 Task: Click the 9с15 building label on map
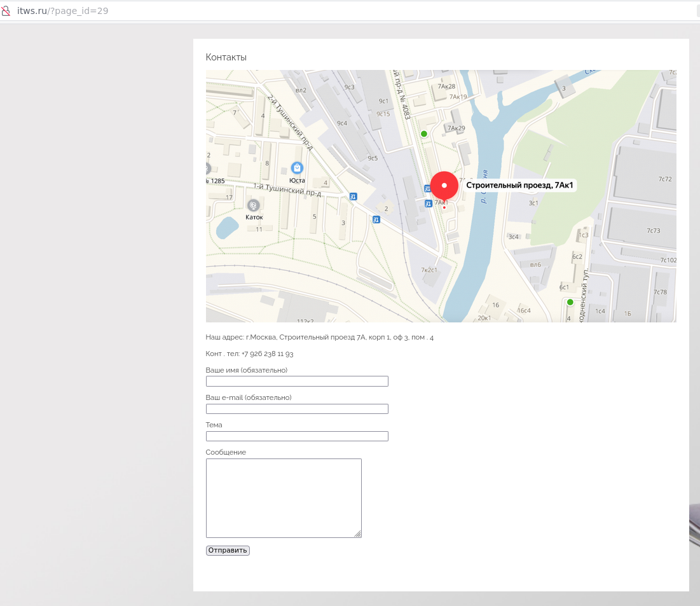[383, 114]
